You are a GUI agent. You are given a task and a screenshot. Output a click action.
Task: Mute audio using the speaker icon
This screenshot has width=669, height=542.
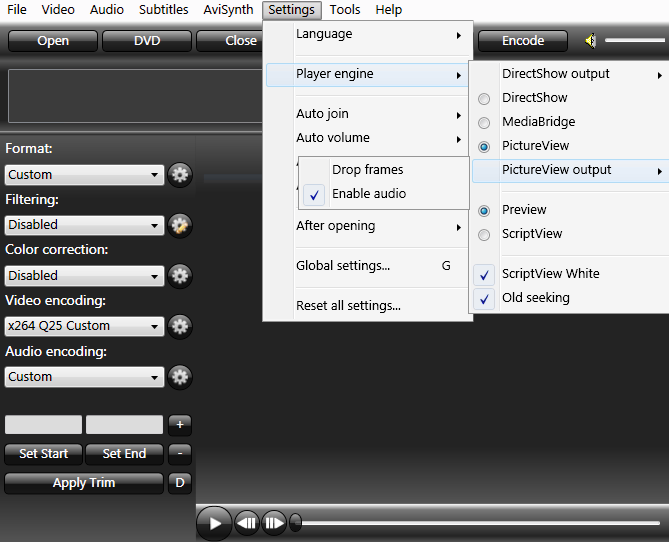(591, 41)
